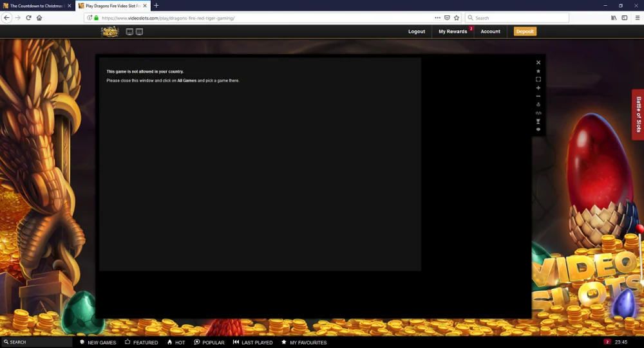Toggle fullscreen mode in game sidebar
Screen dimensions: 644x348
point(538,79)
